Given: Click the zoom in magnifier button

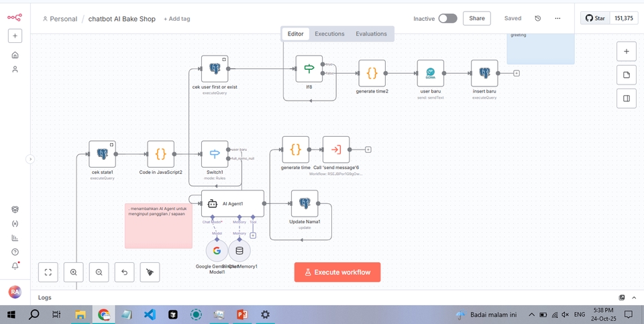Looking at the screenshot, I should [73, 272].
